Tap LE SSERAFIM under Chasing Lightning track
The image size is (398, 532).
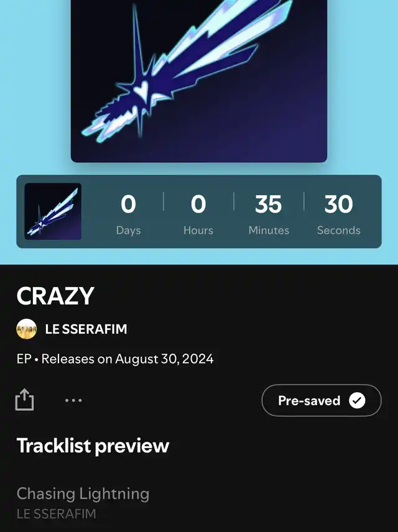57,514
